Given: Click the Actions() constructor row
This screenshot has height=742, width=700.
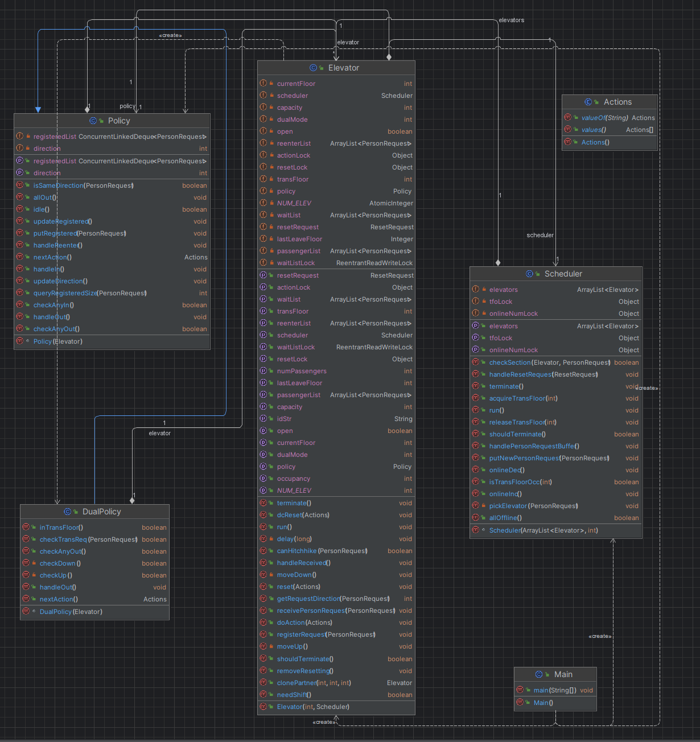Looking at the screenshot, I should (x=610, y=142).
